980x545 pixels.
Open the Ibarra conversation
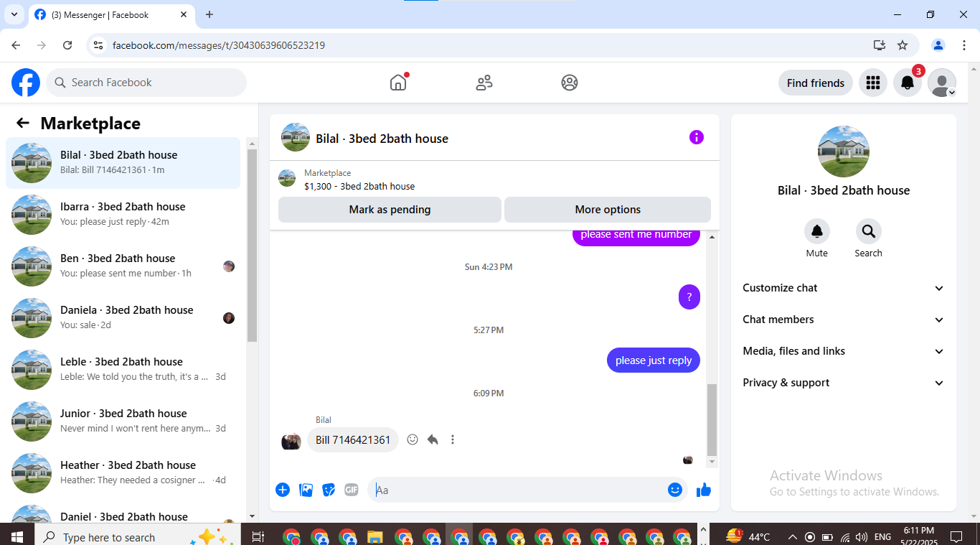tap(123, 215)
